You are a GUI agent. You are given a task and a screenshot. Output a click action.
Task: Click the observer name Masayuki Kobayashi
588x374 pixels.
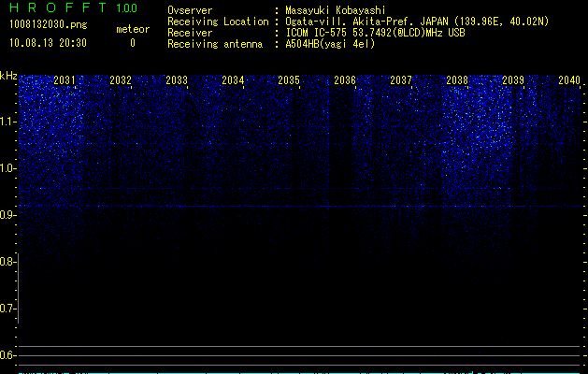pos(336,10)
